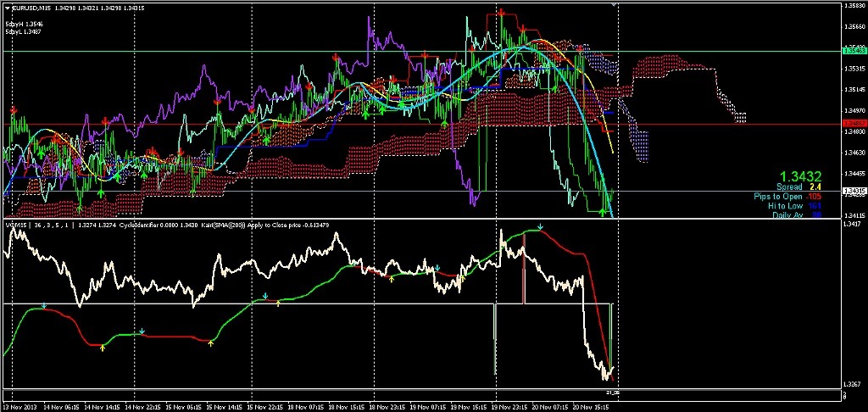Click the Hi to Low 161 readout
This screenshot has height=412, width=868.
pos(795,206)
